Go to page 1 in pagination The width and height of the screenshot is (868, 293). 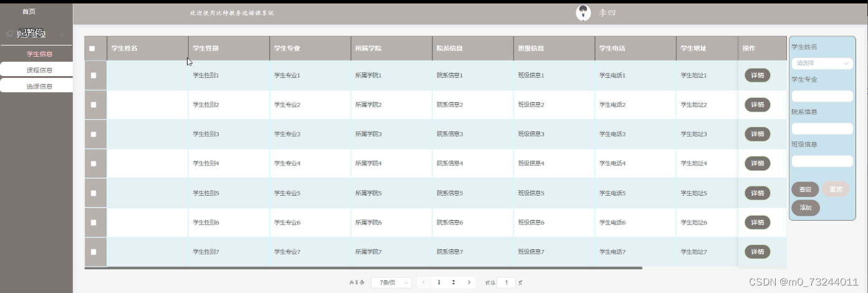click(439, 282)
